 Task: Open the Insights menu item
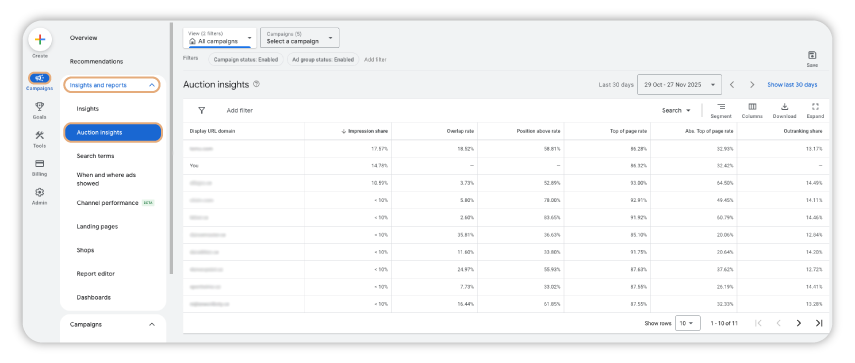coord(88,108)
